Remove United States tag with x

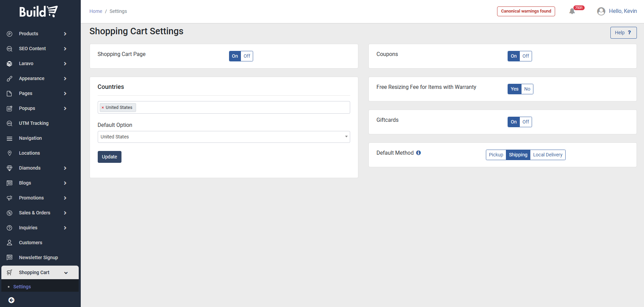pyautogui.click(x=102, y=108)
